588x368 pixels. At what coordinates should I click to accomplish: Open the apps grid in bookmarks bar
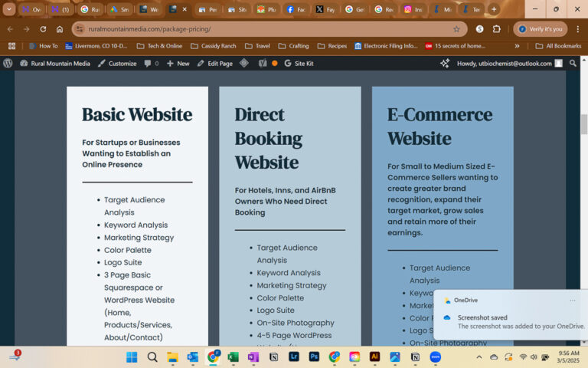(x=12, y=46)
